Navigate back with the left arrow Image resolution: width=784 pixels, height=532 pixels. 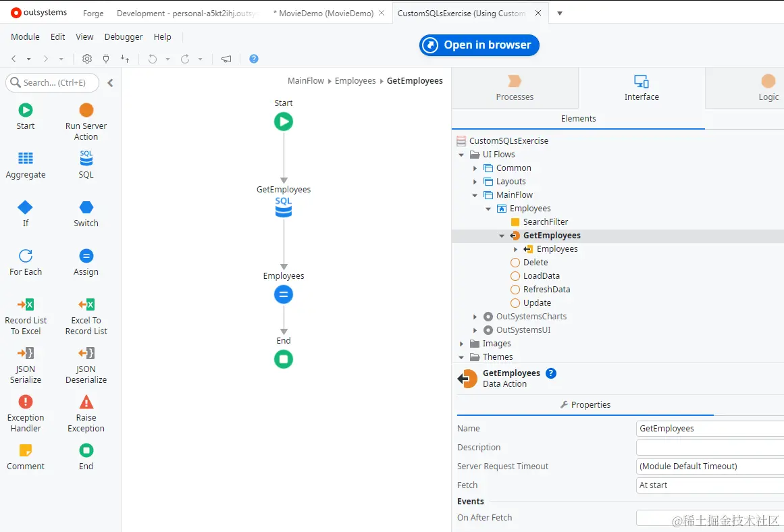click(14, 59)
